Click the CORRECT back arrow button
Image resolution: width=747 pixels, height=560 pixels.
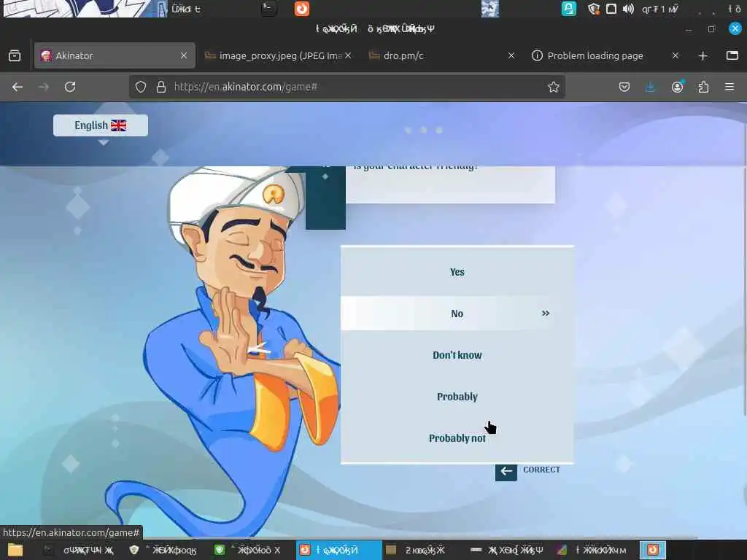pos(506,472)
